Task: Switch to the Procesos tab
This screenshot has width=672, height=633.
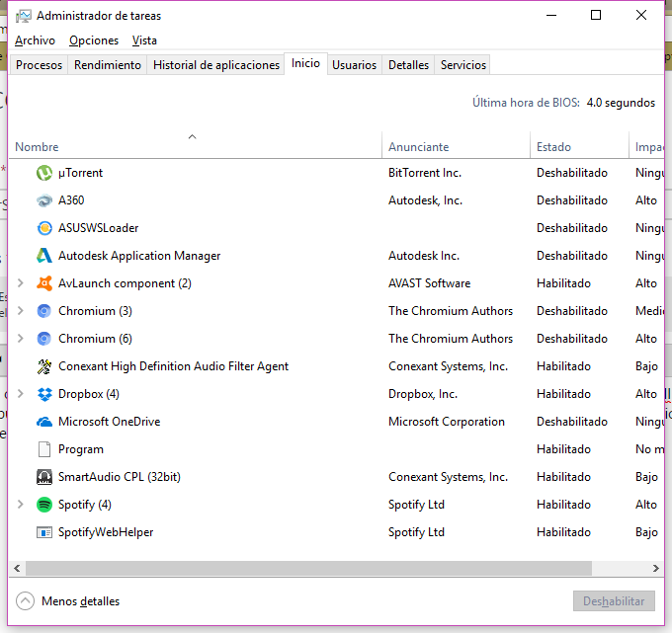Action: pyautogui.click(x=39, y=64)
